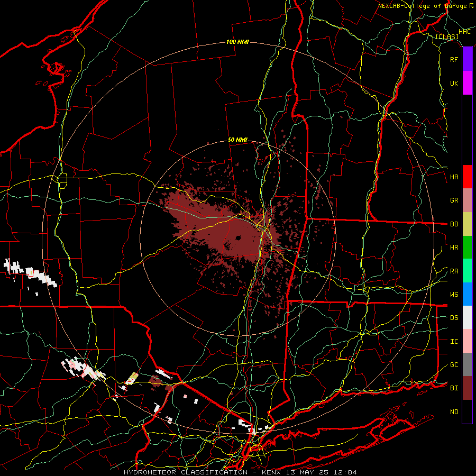Click the 'WS' legend label
The image size is (476, 476).
point(454,295)
